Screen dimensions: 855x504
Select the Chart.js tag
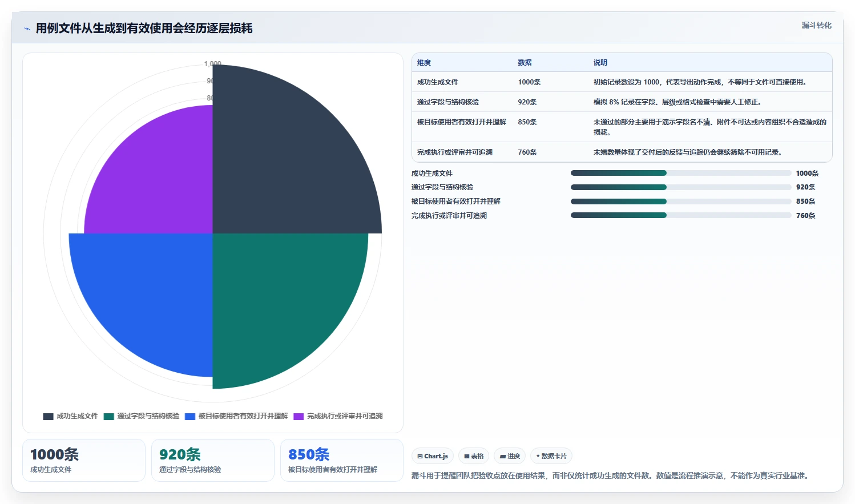(433, 456)
